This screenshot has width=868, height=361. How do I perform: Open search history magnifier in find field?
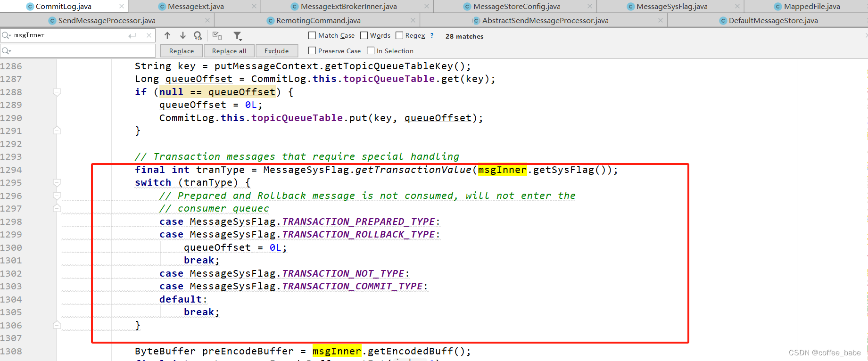click(x=7, y=35)
